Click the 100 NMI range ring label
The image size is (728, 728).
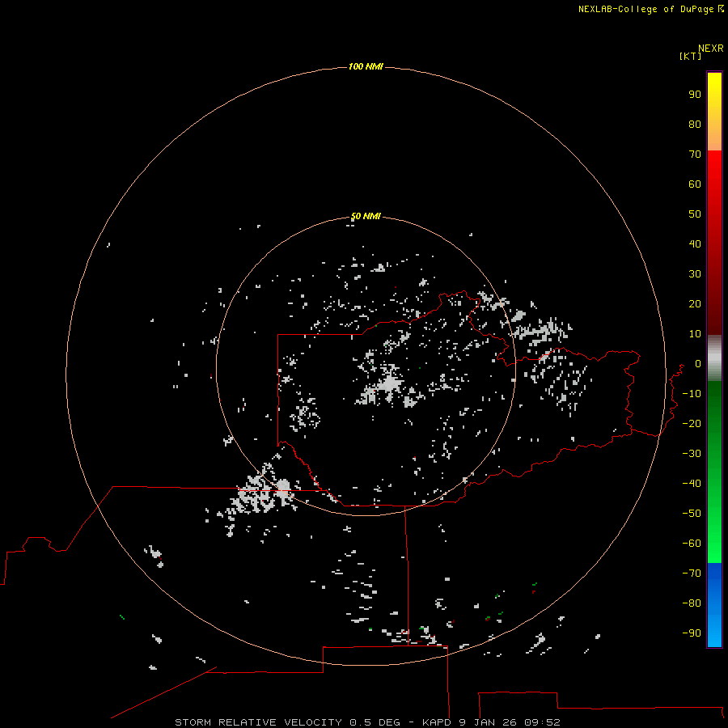pyautogui.click(x=366, y=66)
